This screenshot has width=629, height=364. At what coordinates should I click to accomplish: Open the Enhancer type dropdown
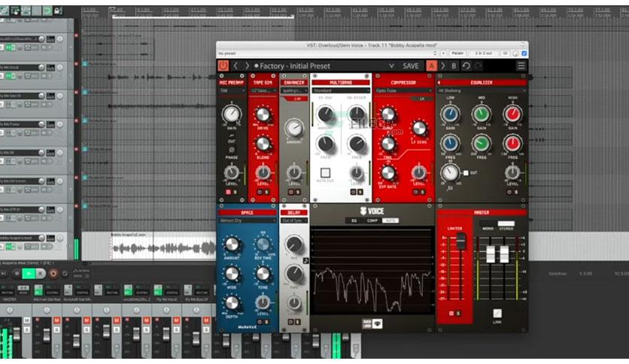pyautogui.click(x=294, y=91)
